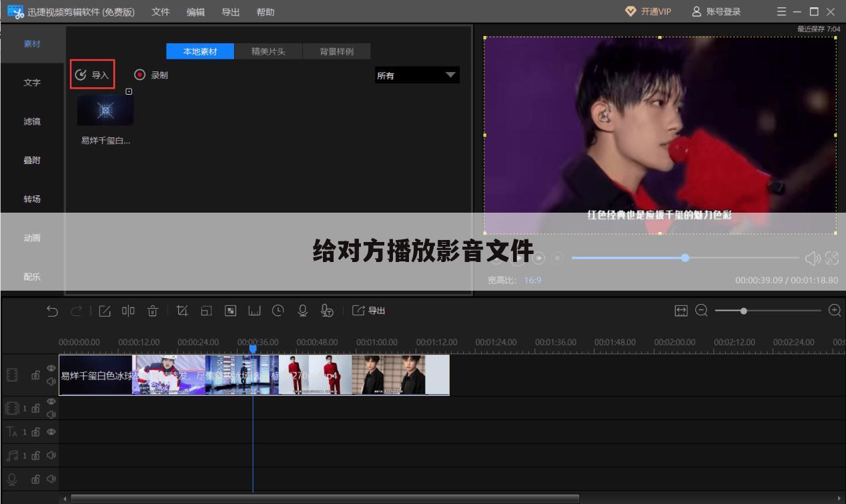Click the timeline horizontal scrollbar
The width and height of the screenshot is (846, 504).
325,499
